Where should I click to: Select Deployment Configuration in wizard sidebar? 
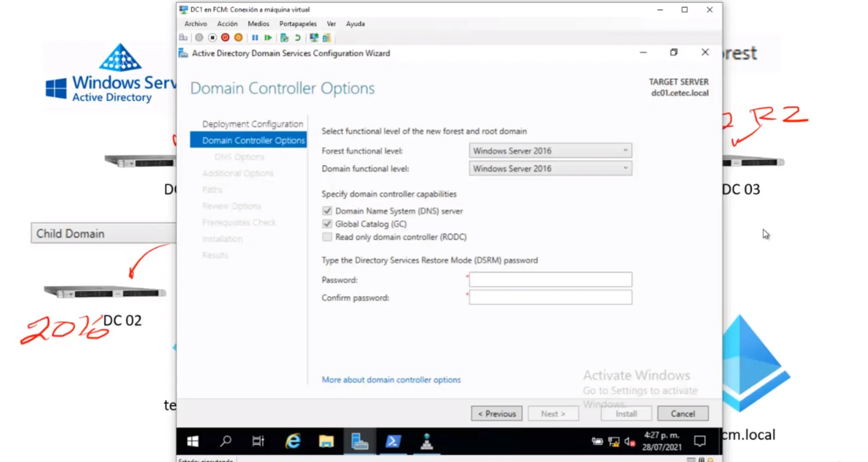point(252,124)
